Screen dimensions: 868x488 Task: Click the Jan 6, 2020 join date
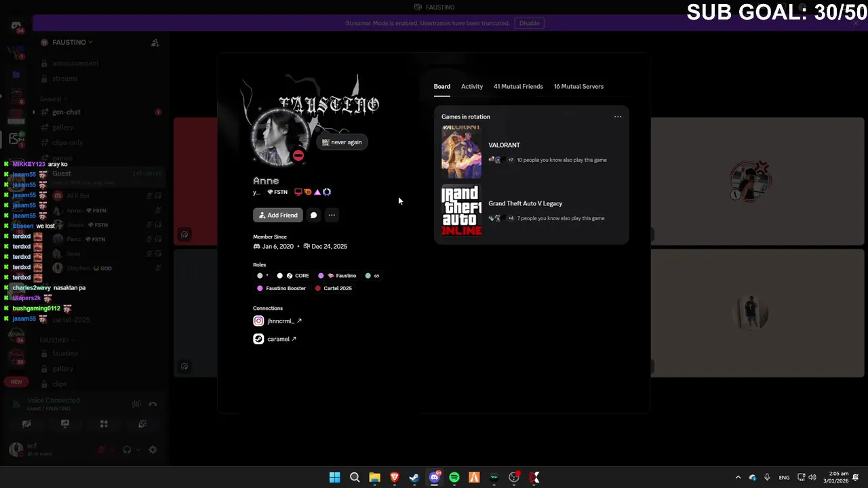click(278, 247)
